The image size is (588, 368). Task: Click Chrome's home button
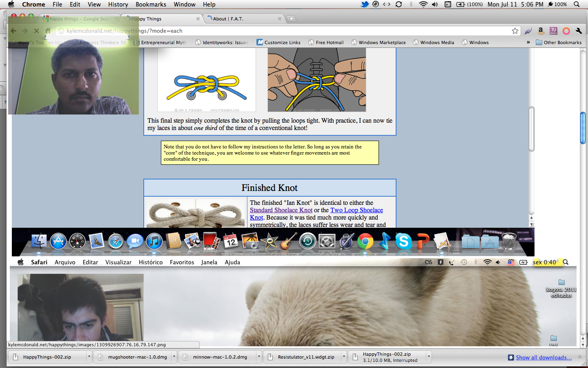48,31
